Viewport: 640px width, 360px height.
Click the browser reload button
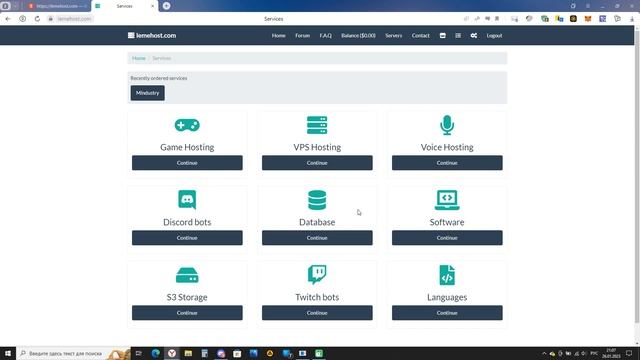click(x=37, y=19)
